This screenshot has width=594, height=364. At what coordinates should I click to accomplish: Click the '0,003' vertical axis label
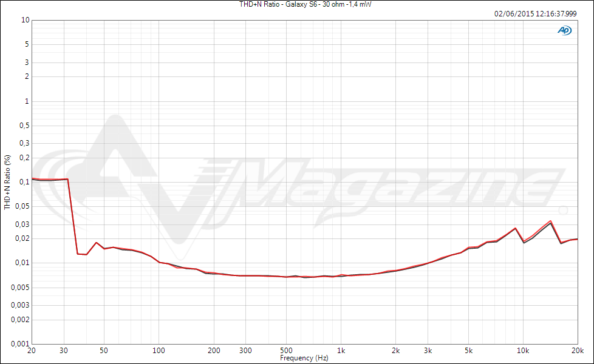pyautogui.click(x=20, y=305)
